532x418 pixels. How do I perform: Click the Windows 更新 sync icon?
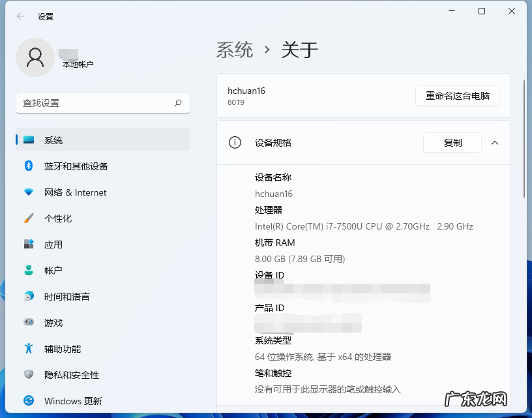[x=29, y=401]
